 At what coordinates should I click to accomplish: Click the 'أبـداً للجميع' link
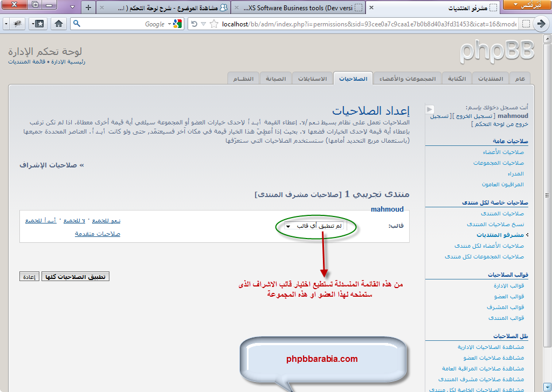(41, 220)
